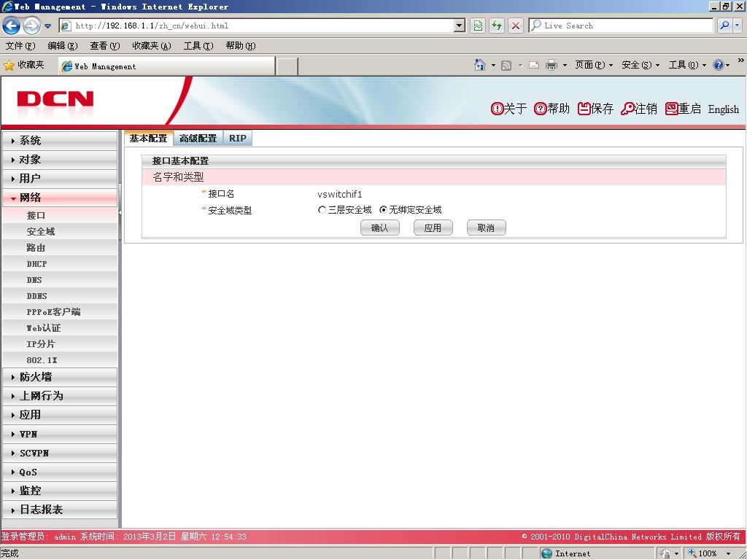Image resolution: width=747 pixels, height=560 pixels.
Task: Click the 收藏夹 favorites star button
Action: 24,65
